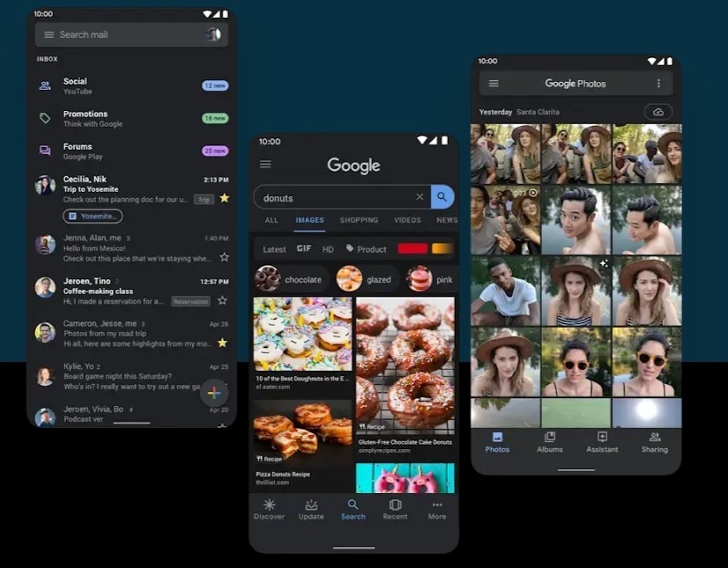Star the Jenna, Alan email
Screen dimensions: 728x568
tap(224, 257)
